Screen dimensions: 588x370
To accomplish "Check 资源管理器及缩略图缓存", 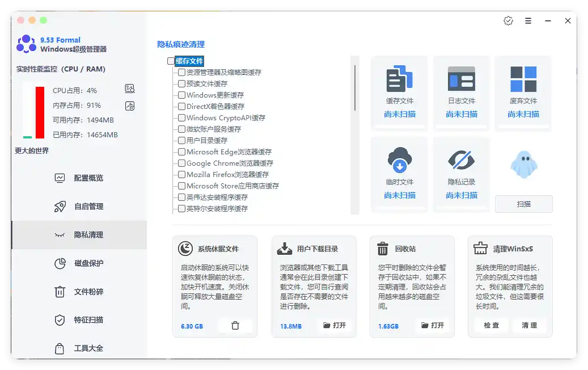I will point(181,72).
